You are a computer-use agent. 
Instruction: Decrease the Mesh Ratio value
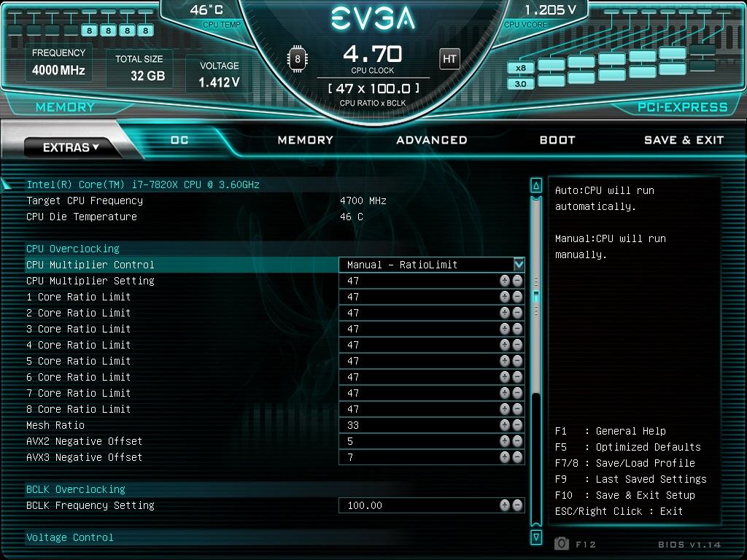coord(517,425)
